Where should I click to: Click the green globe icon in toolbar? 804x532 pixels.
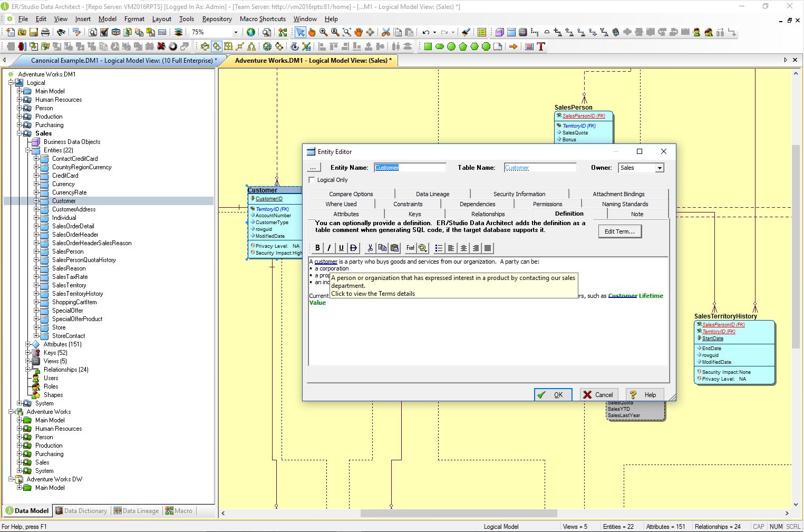[251, 32]
